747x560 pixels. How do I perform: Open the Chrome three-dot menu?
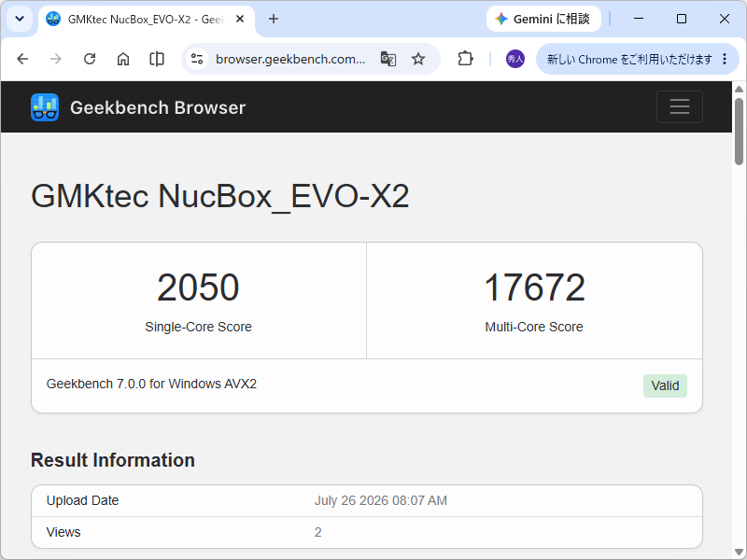pyautogui.click(x=725, y=59)
